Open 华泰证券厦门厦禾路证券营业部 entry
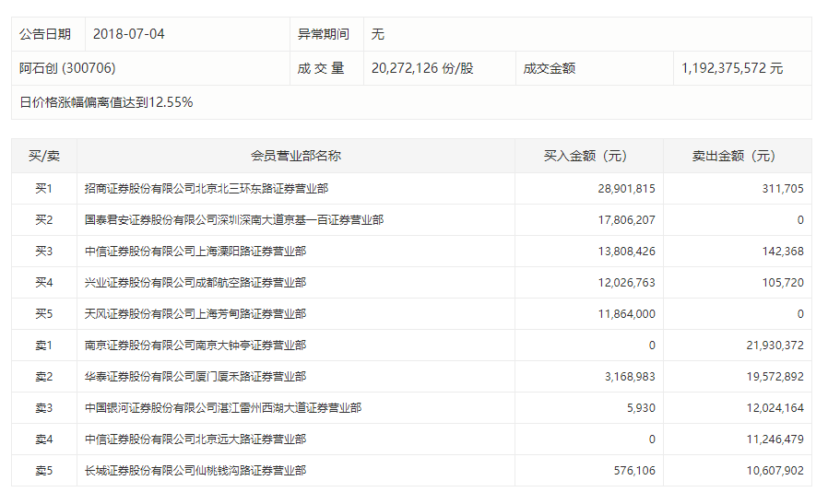Viewport: 828px width, 504px height. pyautogui.click(x=195, y=377)
